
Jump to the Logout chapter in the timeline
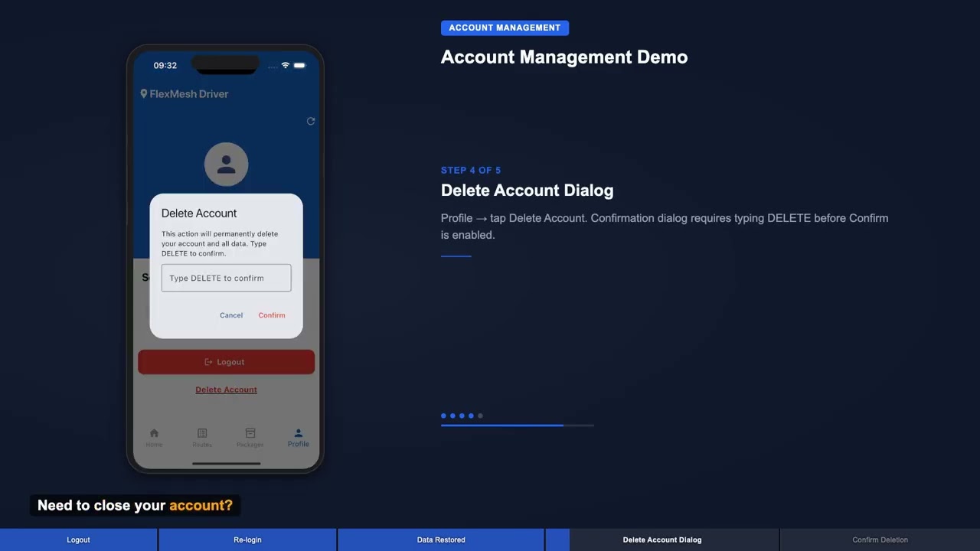tap(78, 540)
